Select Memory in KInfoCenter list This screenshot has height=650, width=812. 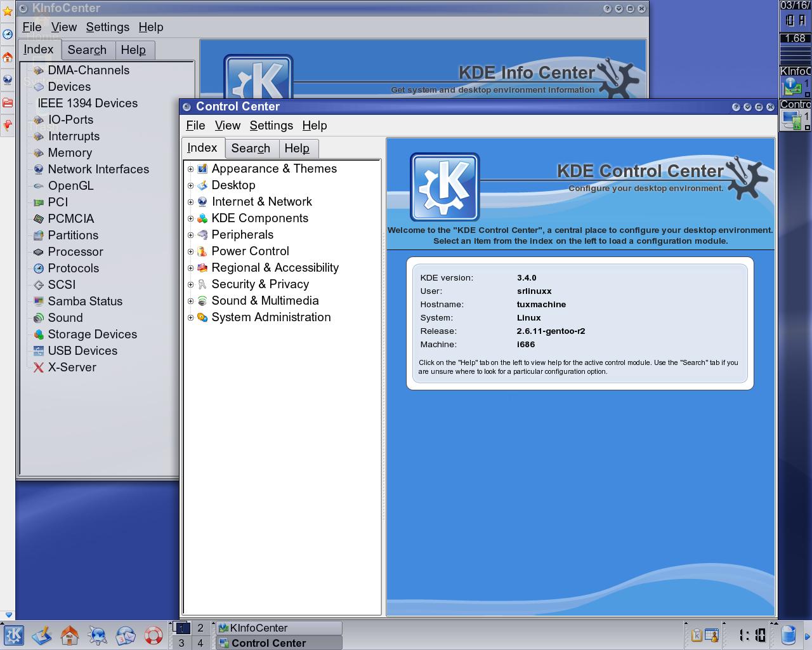point(70,153)
